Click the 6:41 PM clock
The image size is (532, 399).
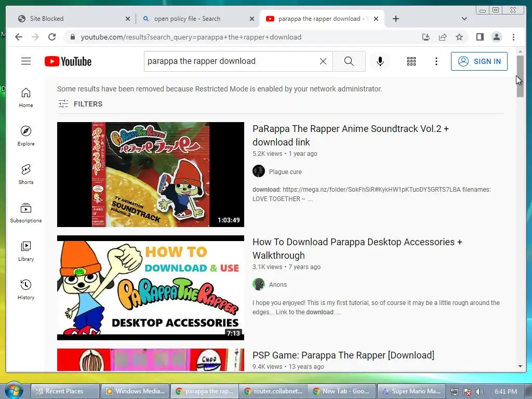pos(506,392)
